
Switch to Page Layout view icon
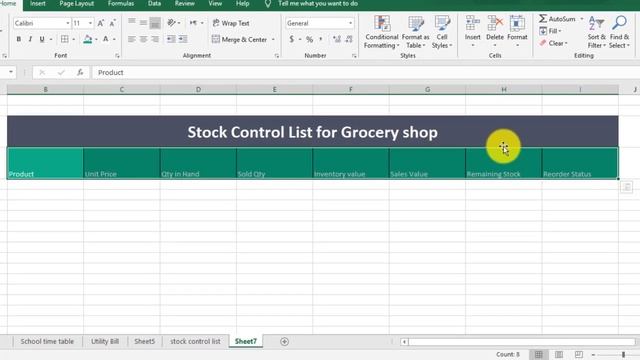(x=559, y=354)
